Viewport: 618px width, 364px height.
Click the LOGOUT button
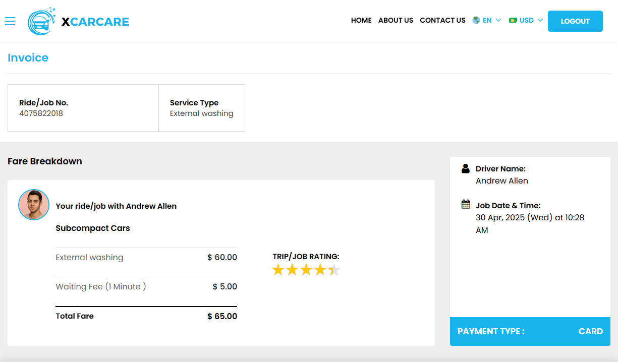click(x=575, y=21)
